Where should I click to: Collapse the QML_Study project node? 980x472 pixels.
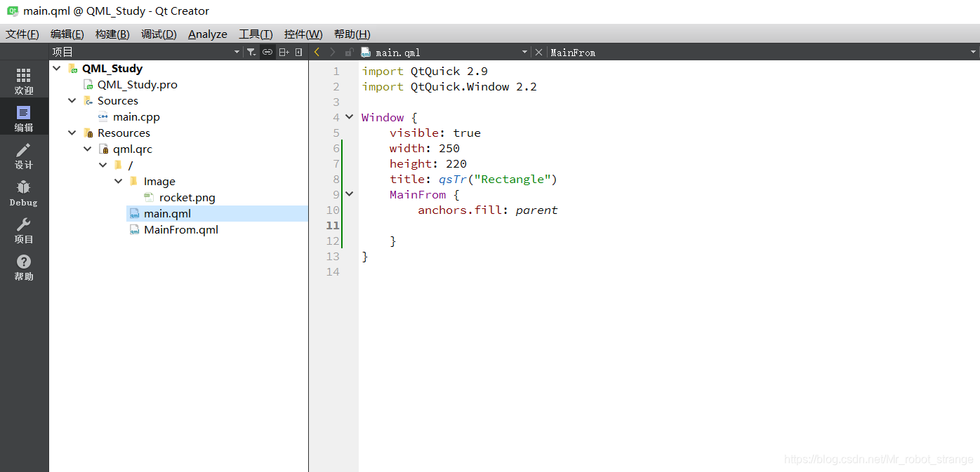point(57,68)
